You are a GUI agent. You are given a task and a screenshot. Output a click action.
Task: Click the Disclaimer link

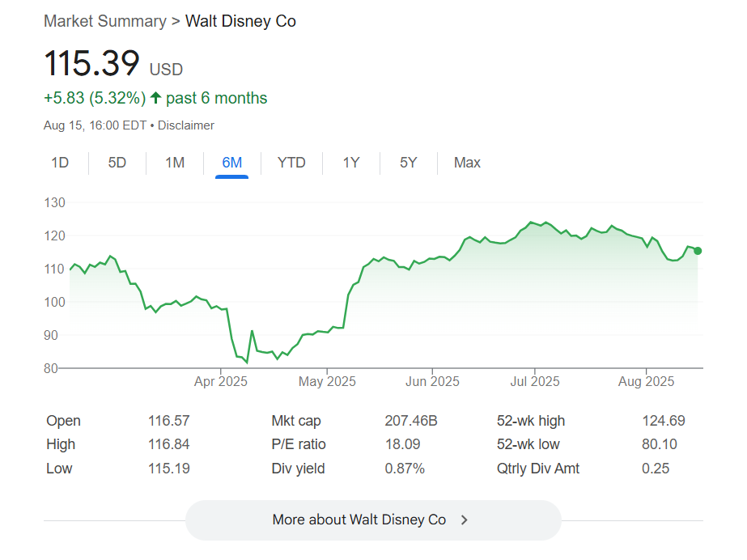click(186, 125)
